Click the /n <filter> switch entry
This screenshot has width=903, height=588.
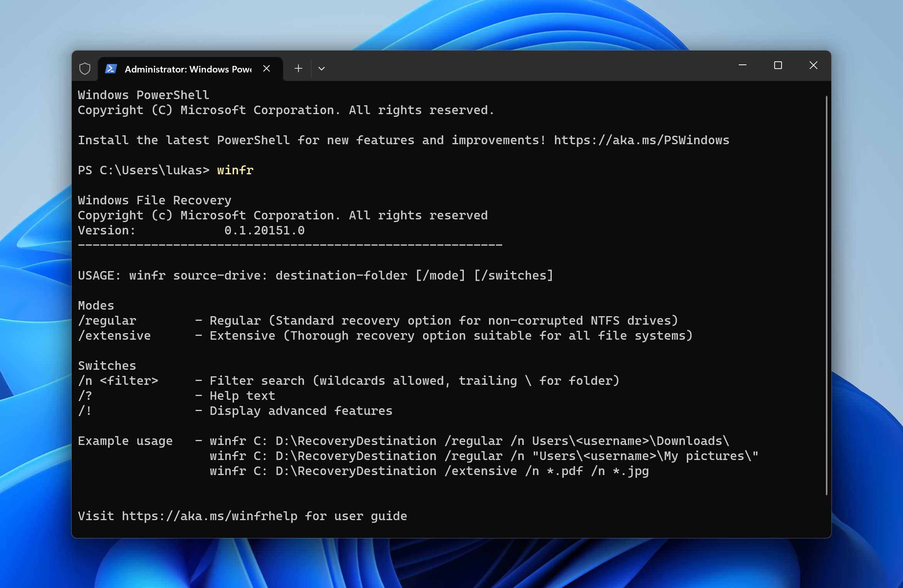[118, 381]
